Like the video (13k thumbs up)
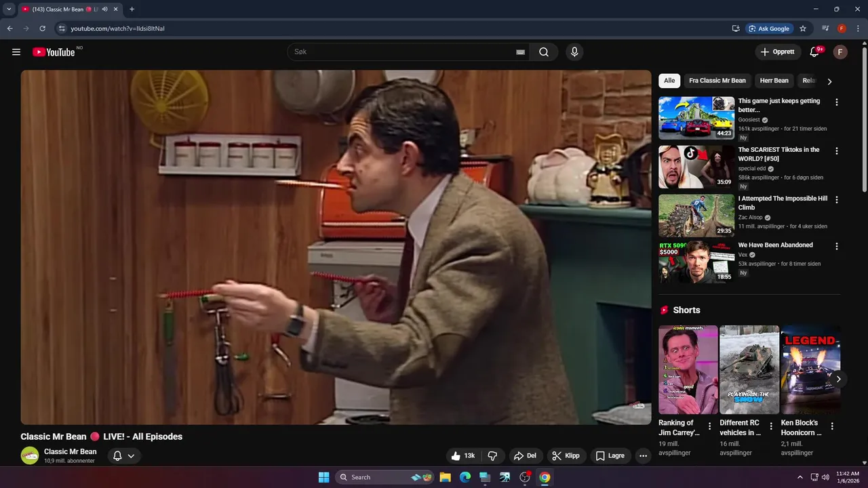Viewport: 868px width, 488px height. click(x=465, y=456)
